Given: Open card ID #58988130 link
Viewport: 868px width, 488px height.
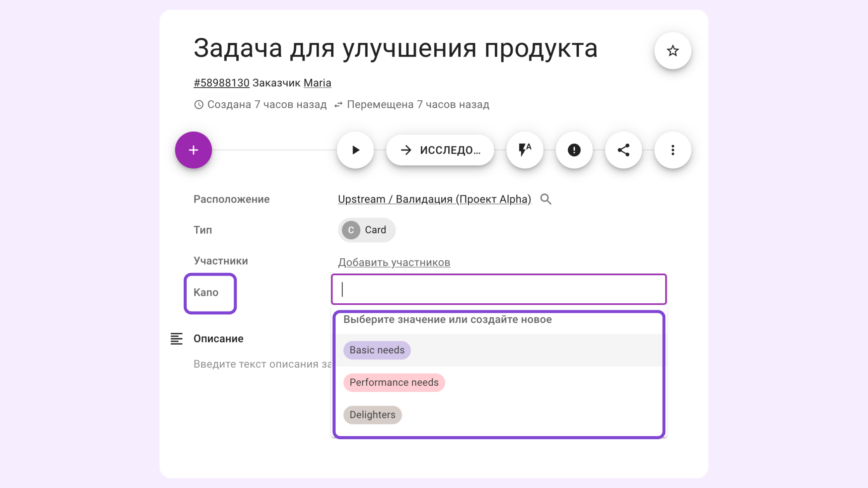Looking at the screenshot, I should pyautogui.click(x=221, y=83).
